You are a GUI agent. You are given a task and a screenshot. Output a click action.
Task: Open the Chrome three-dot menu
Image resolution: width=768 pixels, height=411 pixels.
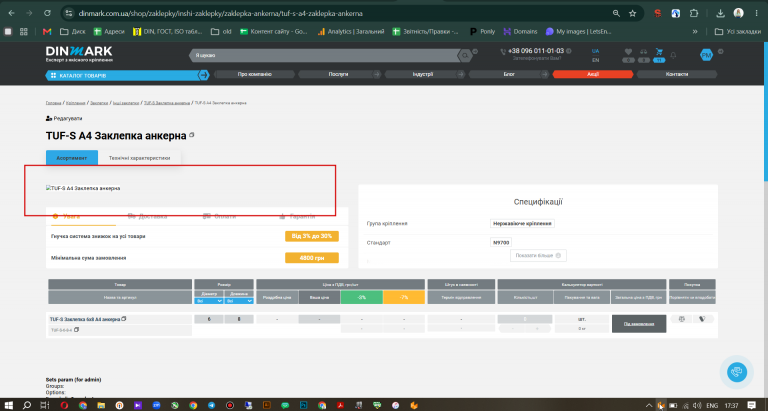point(757,13)
